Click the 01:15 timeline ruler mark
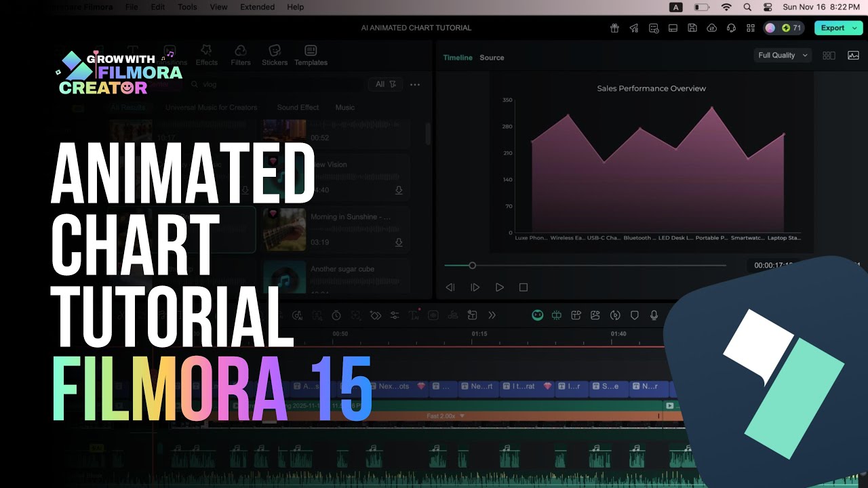The height and width of the screenshot is (488, 868). click(479, 334)
